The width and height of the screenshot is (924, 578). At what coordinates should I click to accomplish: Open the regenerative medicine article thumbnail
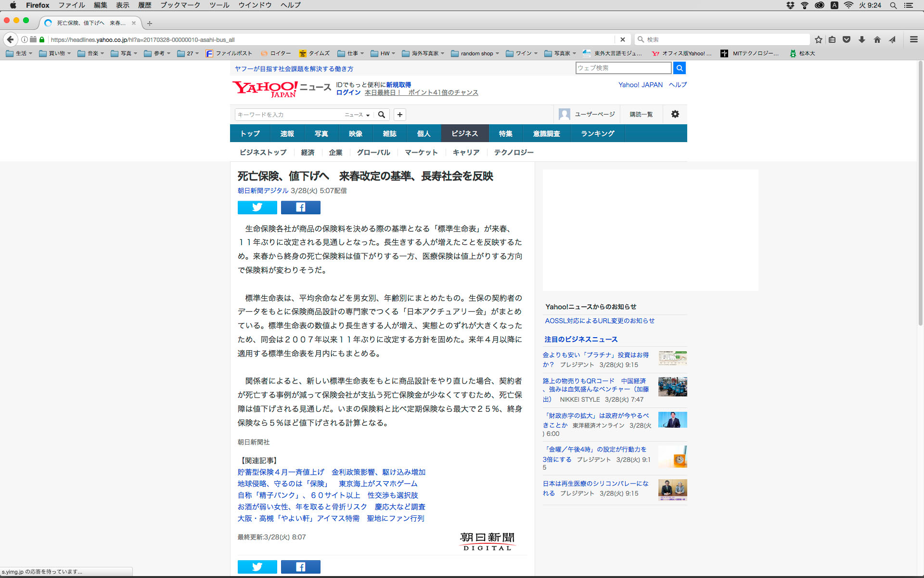(x=672, y=489)
